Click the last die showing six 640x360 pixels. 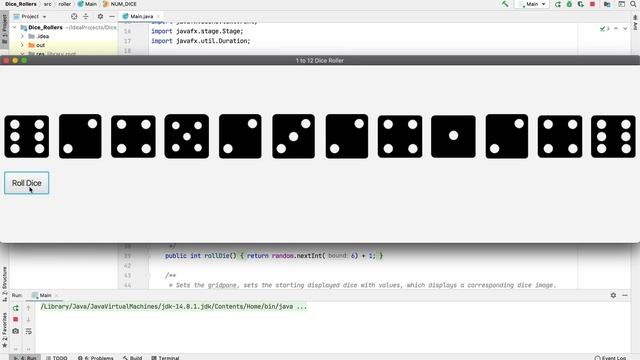tap(613, 136)
